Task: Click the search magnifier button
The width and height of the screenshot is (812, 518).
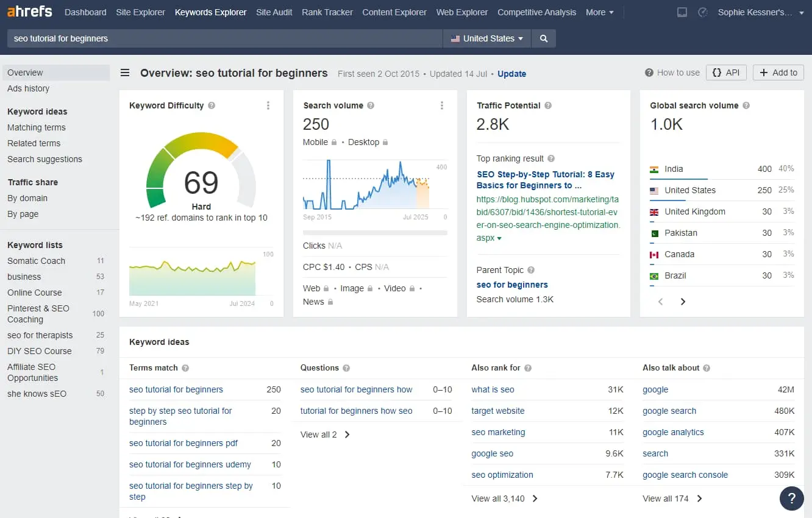Action: pos(544,38)
